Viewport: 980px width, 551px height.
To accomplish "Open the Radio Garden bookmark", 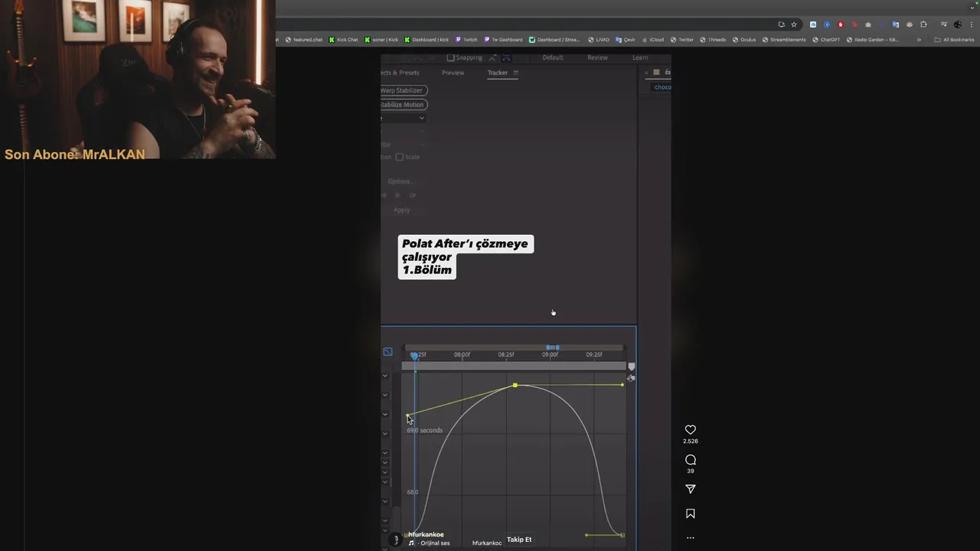I will [x=873, y=40].
